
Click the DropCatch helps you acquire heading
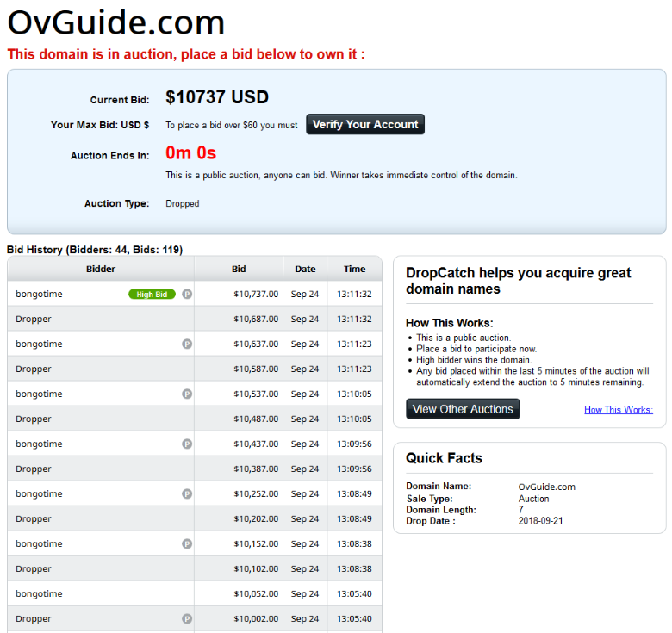pos(519,281)
